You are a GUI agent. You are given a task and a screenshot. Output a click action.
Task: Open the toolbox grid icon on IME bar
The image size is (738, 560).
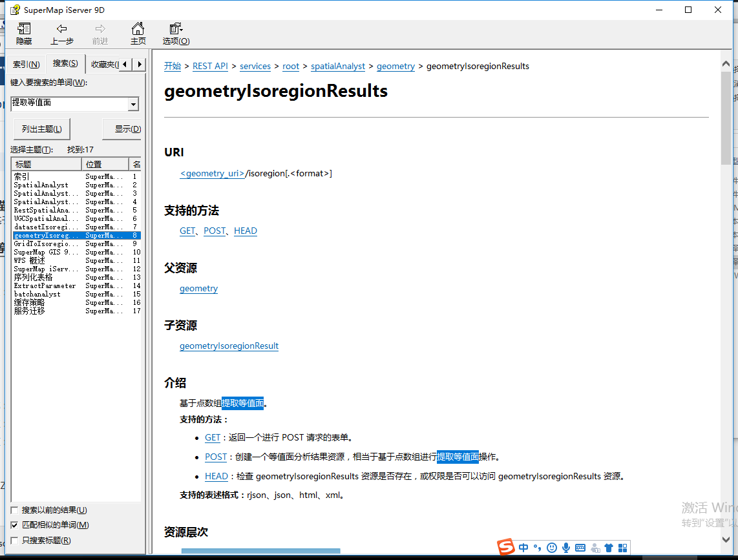click(623, 548)
